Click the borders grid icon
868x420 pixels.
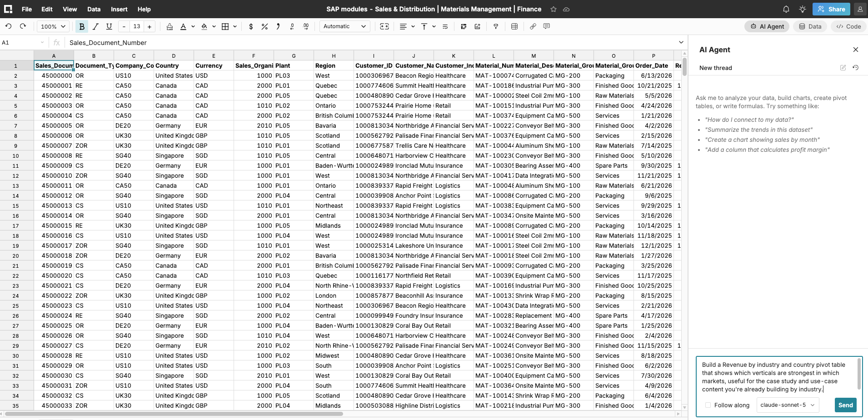tap(225, 26)
